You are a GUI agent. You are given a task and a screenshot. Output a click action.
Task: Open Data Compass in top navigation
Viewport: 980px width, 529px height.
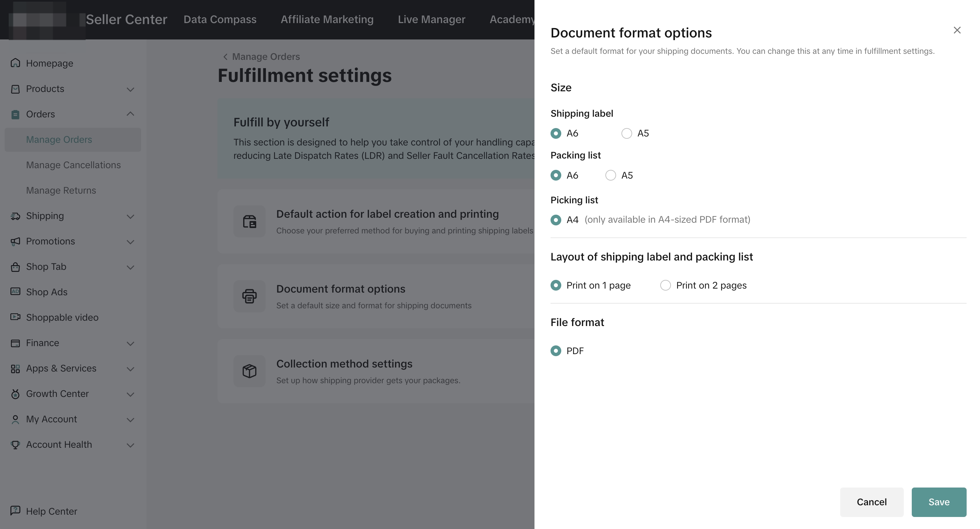[x=220, y=19]
